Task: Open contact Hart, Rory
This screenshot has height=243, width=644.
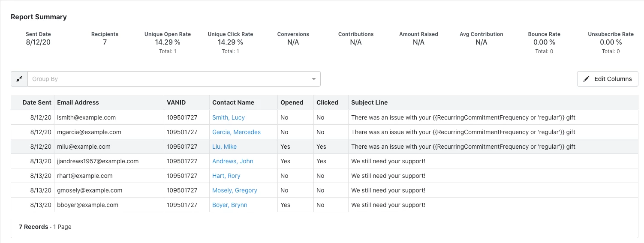Action: point(226,176)
